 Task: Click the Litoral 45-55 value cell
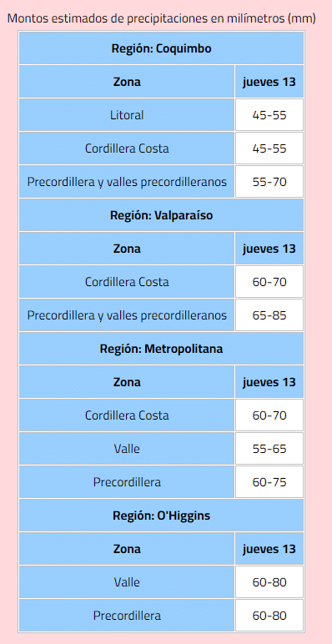tap(269, 115)
